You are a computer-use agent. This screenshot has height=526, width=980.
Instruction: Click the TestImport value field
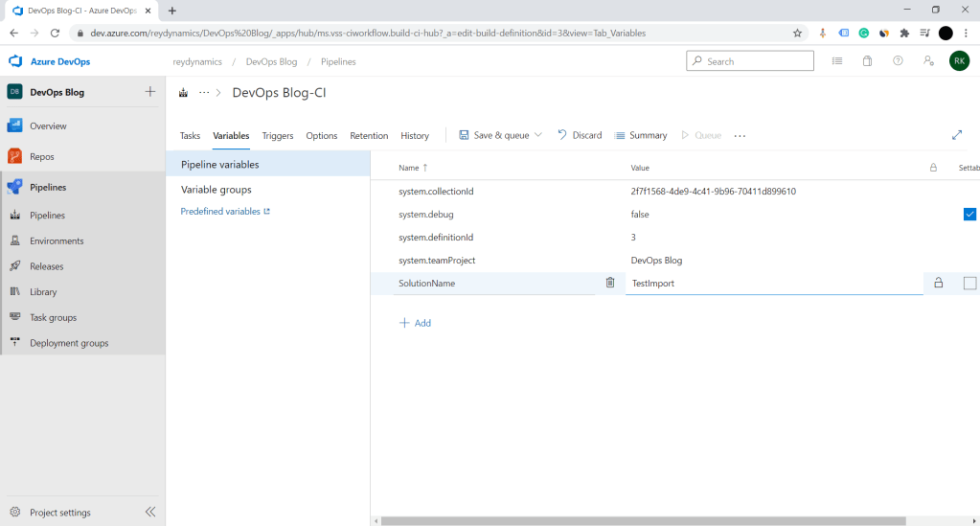772,284
